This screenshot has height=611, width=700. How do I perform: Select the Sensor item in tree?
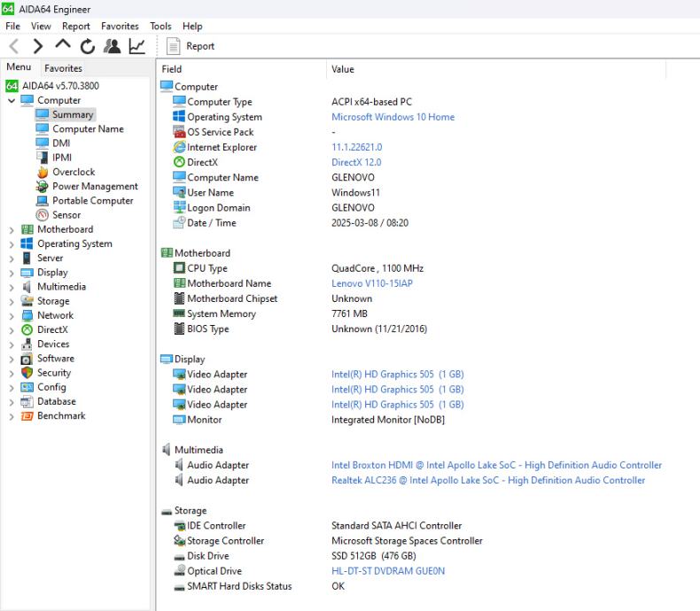[x=66, y=215]
